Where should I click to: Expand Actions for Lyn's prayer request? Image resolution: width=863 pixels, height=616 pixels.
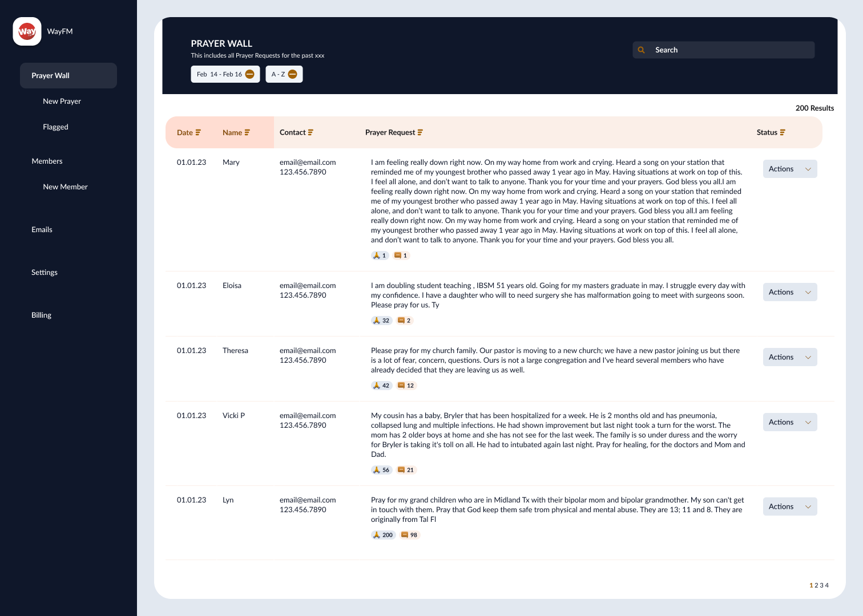click(790, 506)
